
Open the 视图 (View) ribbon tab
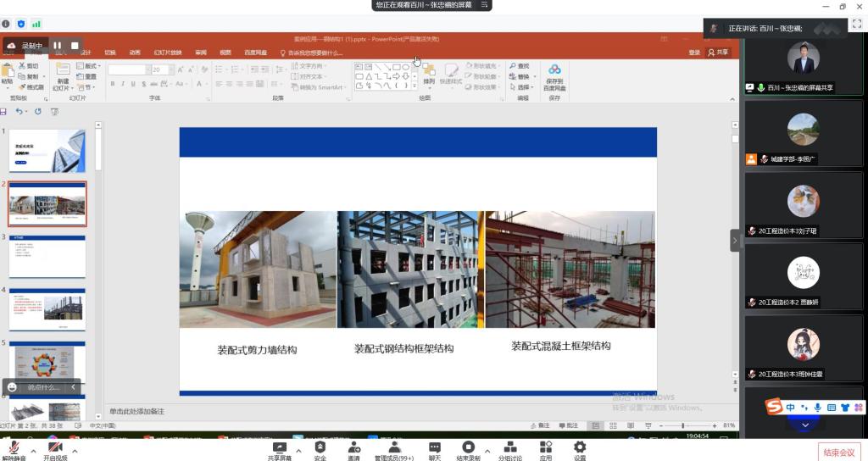point(225,53)
